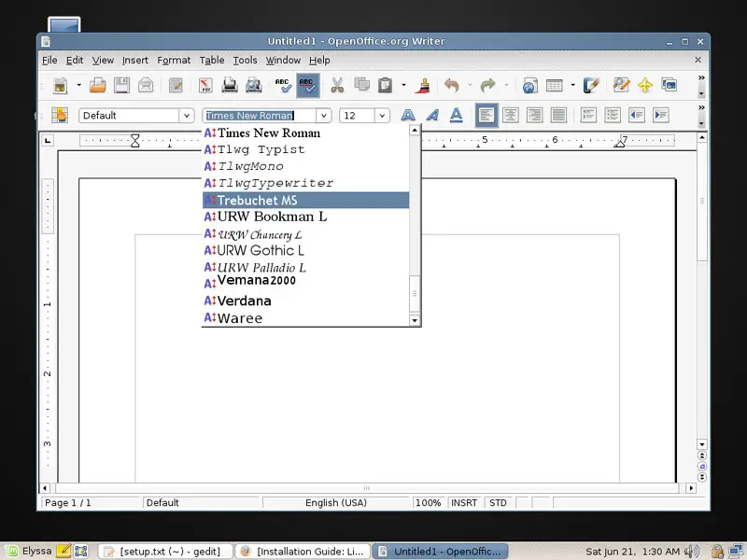Run the Spelling and Grammar check icon

[x=284, y=86]
